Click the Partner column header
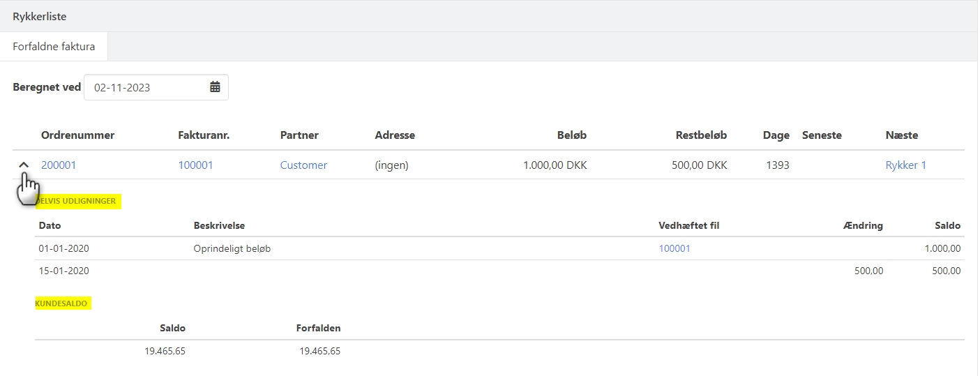The height and width of the screenshot is (376, 980). (299, 135)
